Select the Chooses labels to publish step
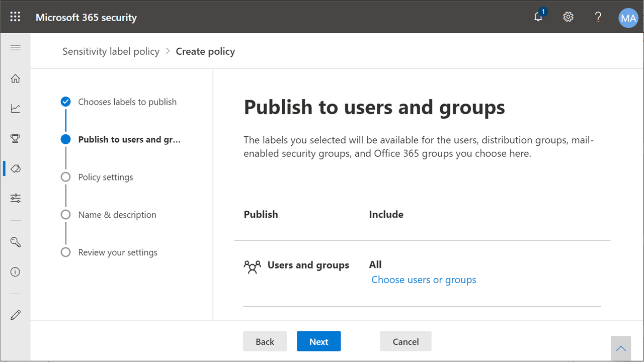The width and height of the screenshot is (644, 362). (x=127, y=102)
